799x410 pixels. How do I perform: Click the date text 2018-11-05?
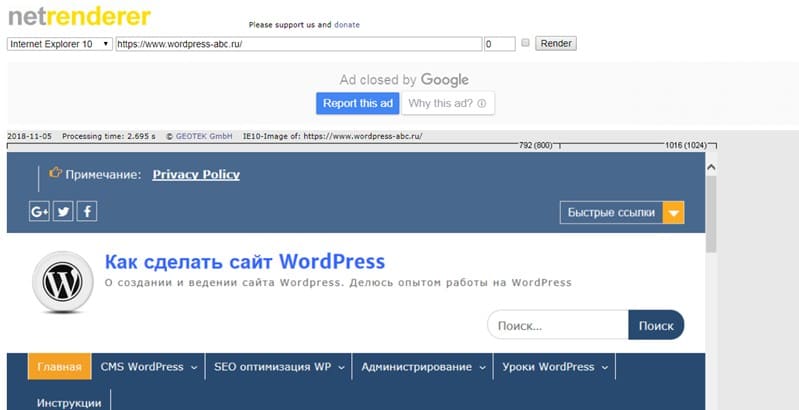(x=29, y=136)
